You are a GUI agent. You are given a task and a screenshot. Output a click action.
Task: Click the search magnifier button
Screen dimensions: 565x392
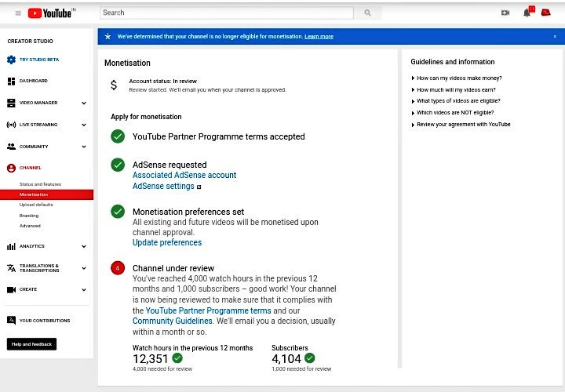tap(367, 13)
